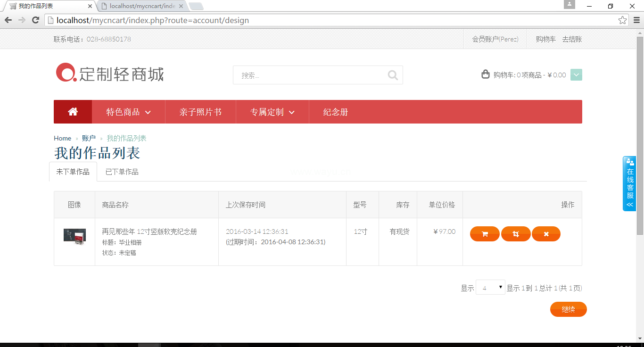644x347 pixels.
Task: Open the 特色商品 dropdown menu
Action: click(x=128, y=112)
